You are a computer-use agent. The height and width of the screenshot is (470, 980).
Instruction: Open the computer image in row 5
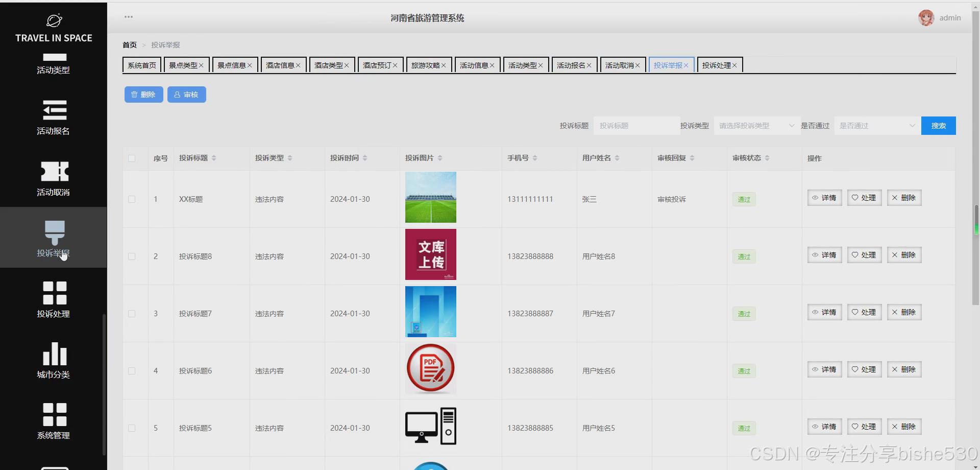[431, 426]
